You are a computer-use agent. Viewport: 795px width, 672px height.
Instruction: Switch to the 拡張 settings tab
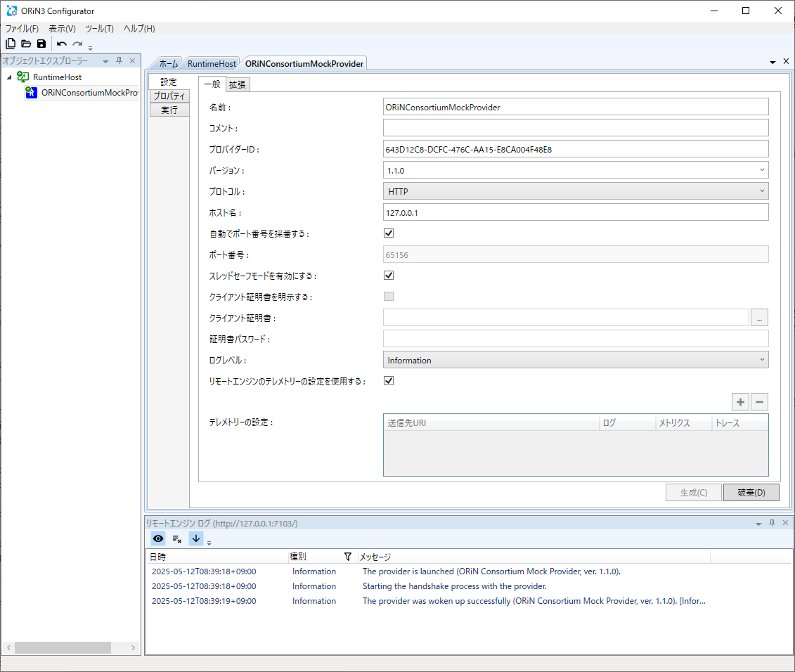pos(238,84)
